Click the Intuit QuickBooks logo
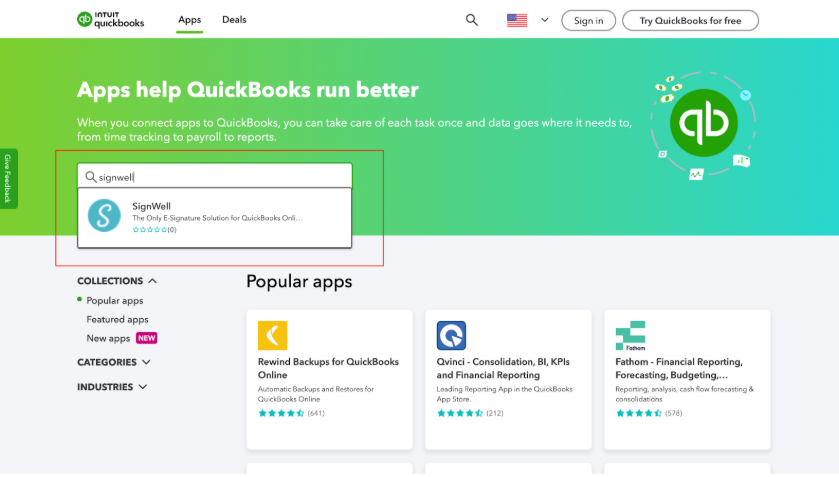This screenshot has height=477, width=839. coord(113,20)
